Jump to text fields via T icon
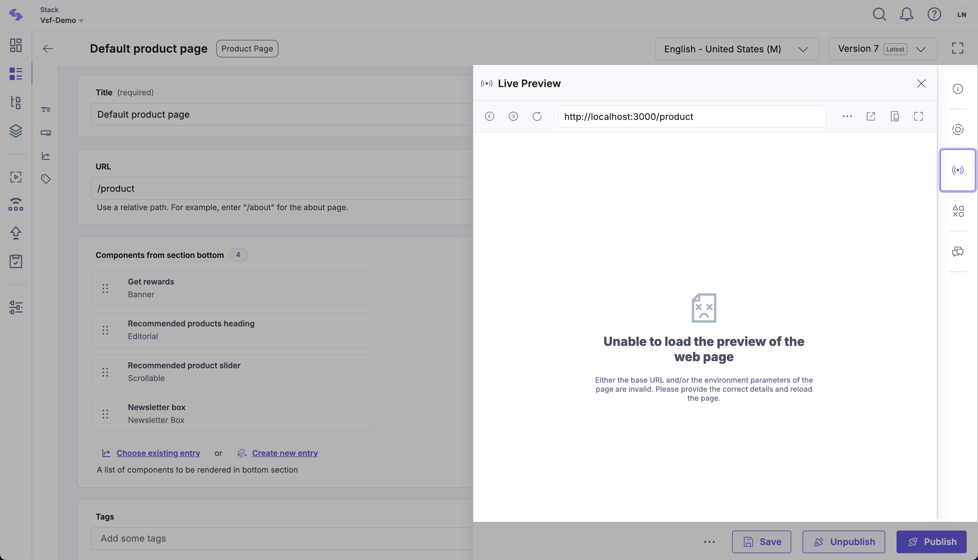The width and height of the screenshot is (978, 560). point(46,110)
